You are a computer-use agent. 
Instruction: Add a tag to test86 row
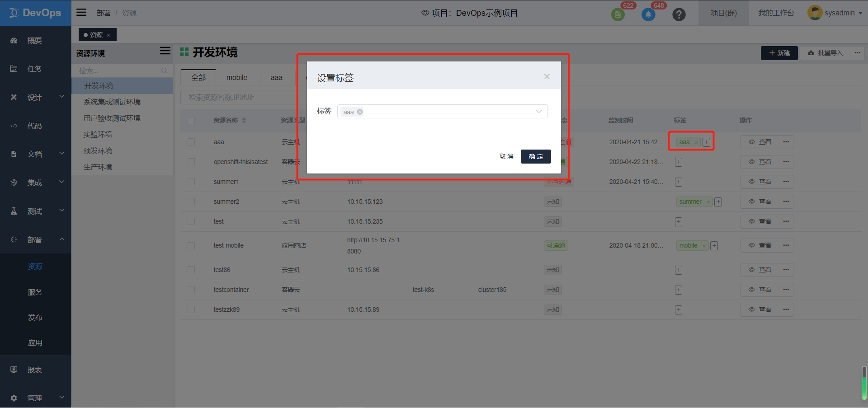[679, 270]
